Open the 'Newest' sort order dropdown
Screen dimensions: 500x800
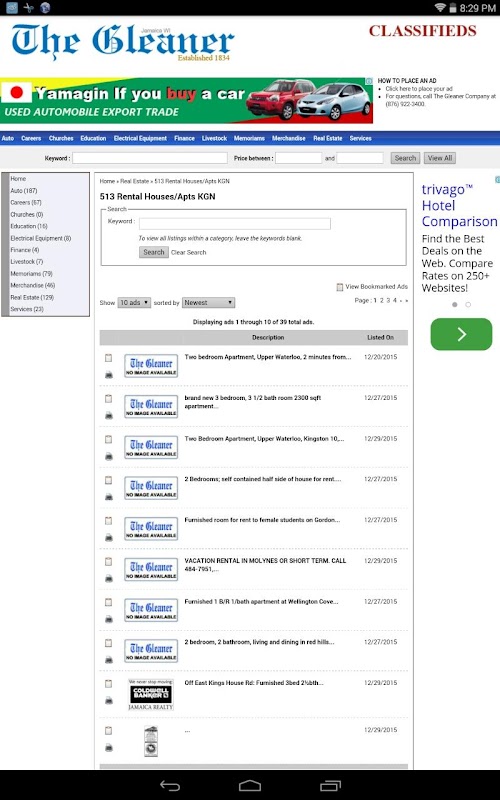209,303
